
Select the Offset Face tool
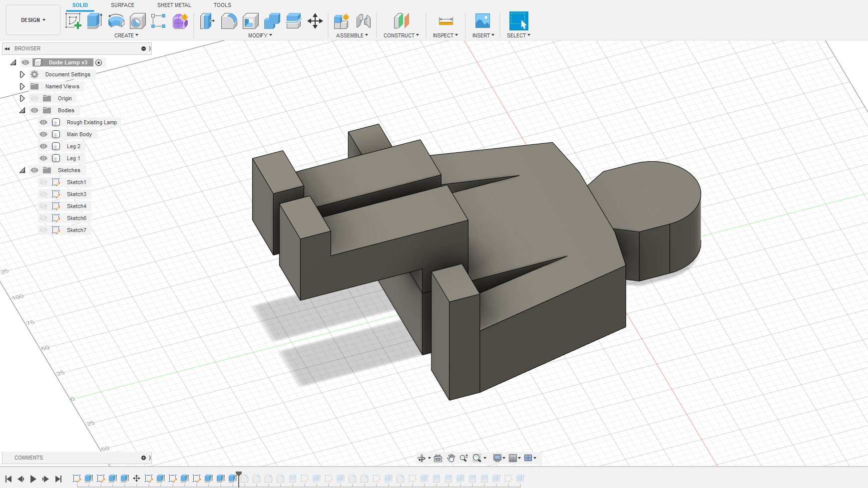pos(294,21)
